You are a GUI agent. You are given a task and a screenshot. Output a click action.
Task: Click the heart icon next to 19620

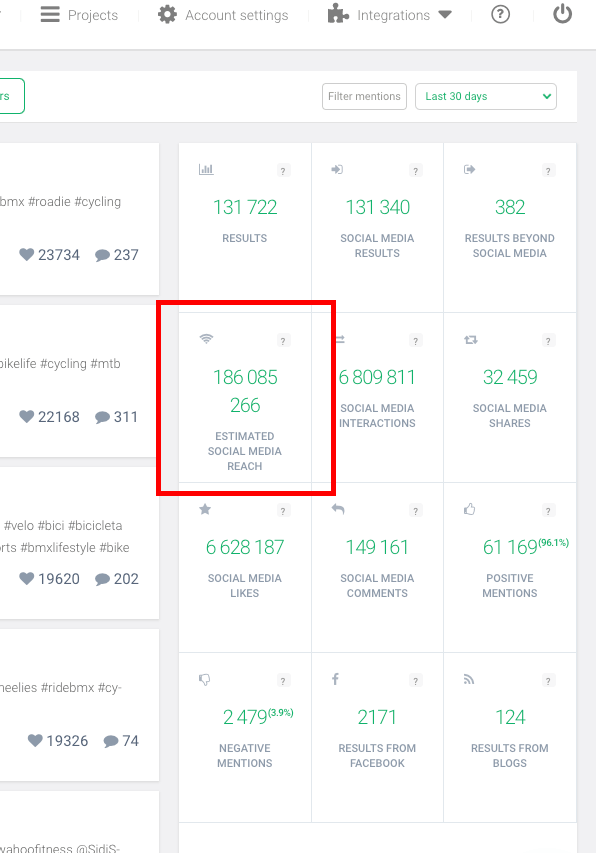26,578
